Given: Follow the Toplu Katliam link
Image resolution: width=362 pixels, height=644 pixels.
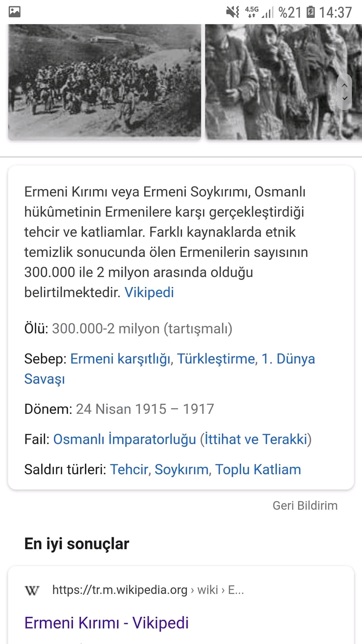Looking at the screenshot, I should 258,470.
